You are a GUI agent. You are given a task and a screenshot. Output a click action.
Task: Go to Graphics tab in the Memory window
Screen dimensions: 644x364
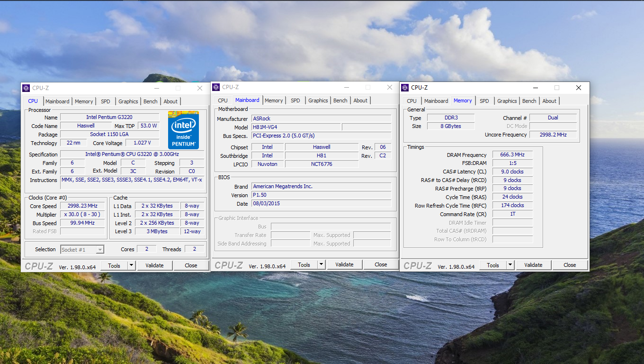pyautogui.click(x=507, y=101)
